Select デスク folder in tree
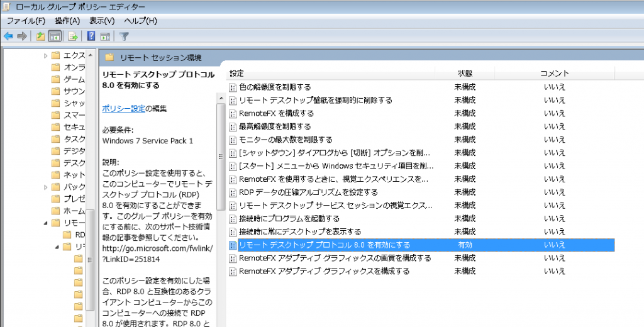The height and width of the screenshot is (327, 644). point(74,163)
